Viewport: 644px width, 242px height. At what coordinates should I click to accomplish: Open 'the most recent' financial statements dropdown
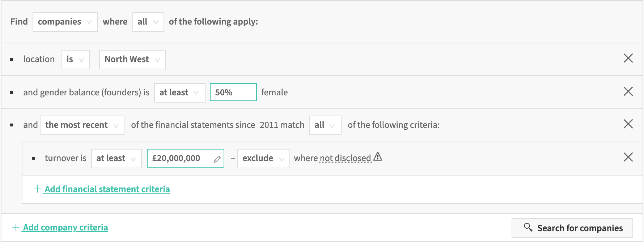[x=82, y=125]
